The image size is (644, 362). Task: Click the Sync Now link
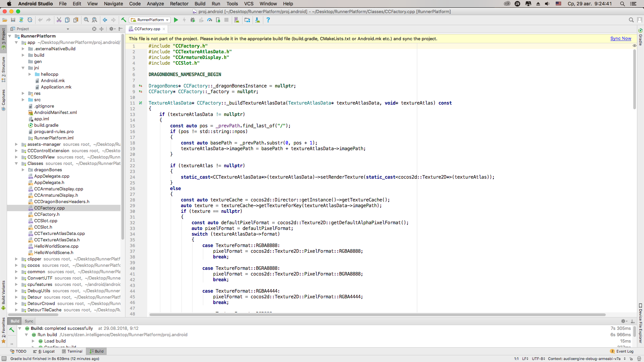pyautogui.click(x=621, y=39)
